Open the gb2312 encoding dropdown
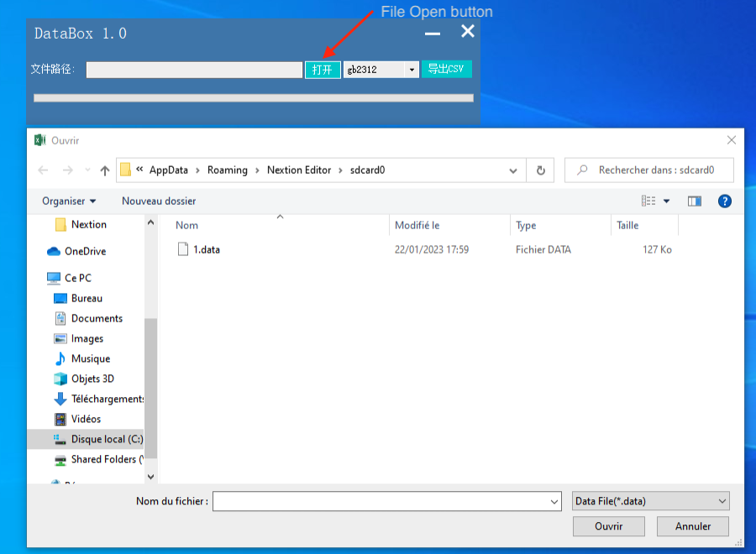This screenshot has height=554, width=756. [412, 70]
